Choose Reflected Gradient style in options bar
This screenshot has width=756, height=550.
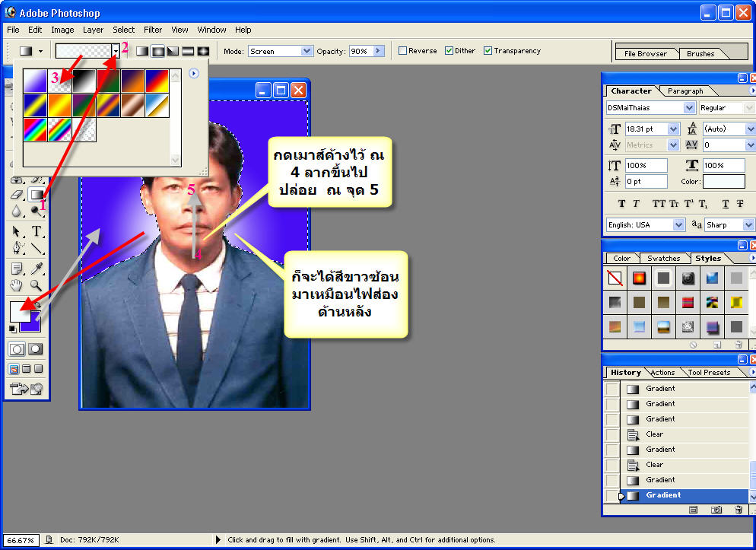point(188,51)
